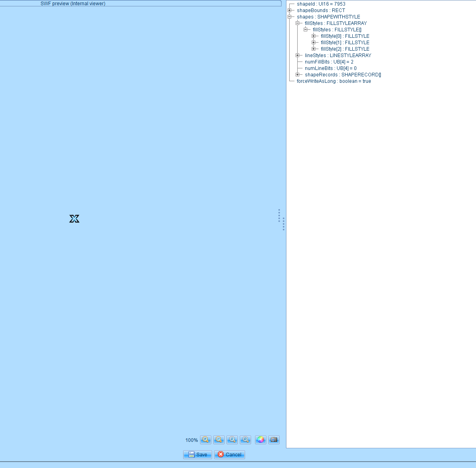Image resolution: width=476 pixels, height=468 pixels.
Task: Collapse the fillStyles FILLSTYLEARRAY node
Action: tap(297, 23)
